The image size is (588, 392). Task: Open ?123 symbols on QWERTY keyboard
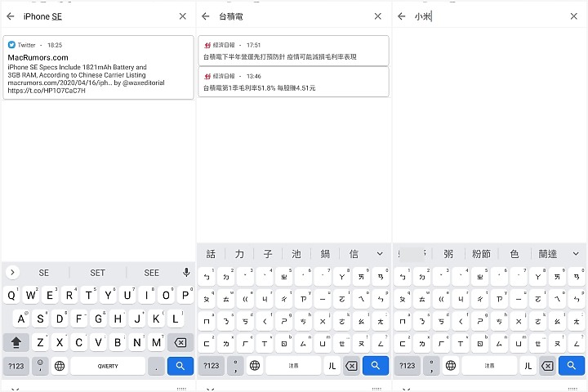pos(16,366)
